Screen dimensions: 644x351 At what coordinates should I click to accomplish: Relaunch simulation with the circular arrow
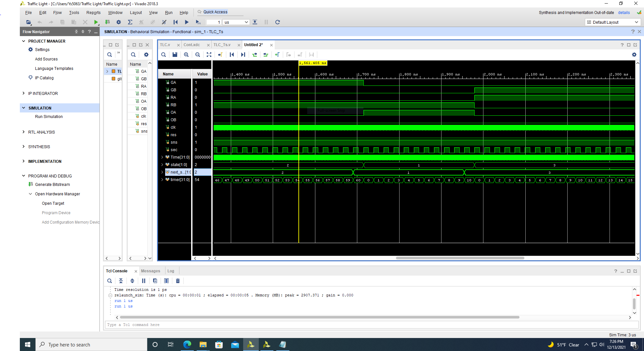point(277,22)
